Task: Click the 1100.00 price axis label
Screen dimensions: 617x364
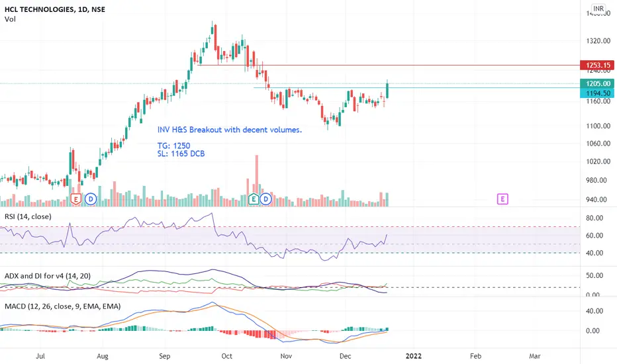Action: (598, 126)
